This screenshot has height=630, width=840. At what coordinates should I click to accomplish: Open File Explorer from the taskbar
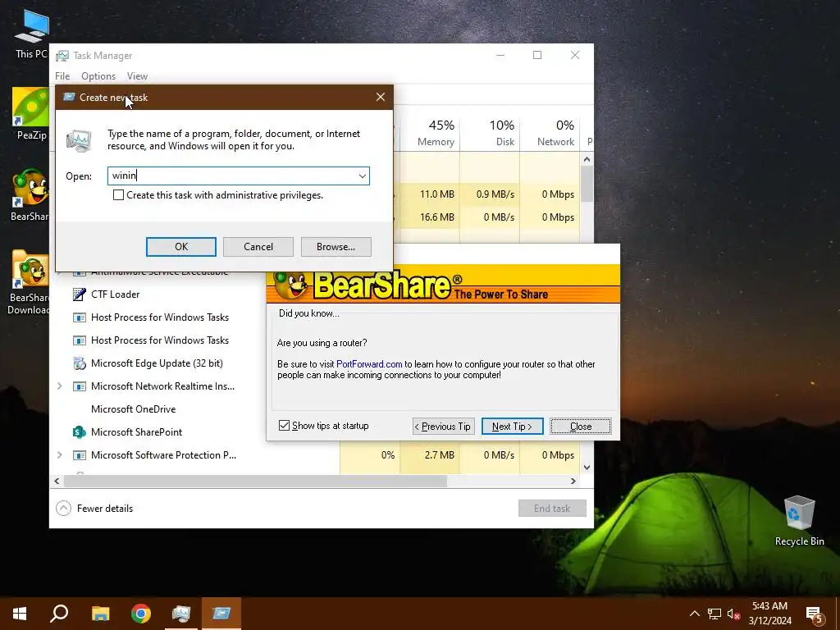coord(100,614)
